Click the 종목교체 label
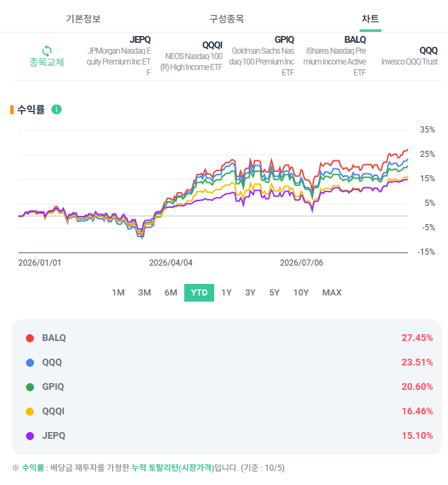 click(x=47, y=62)
